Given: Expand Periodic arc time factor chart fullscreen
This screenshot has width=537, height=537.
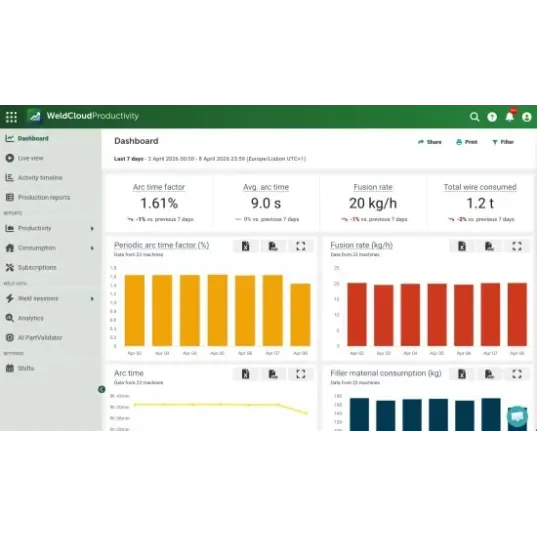Looking at the screenshot, I should 301,246.
